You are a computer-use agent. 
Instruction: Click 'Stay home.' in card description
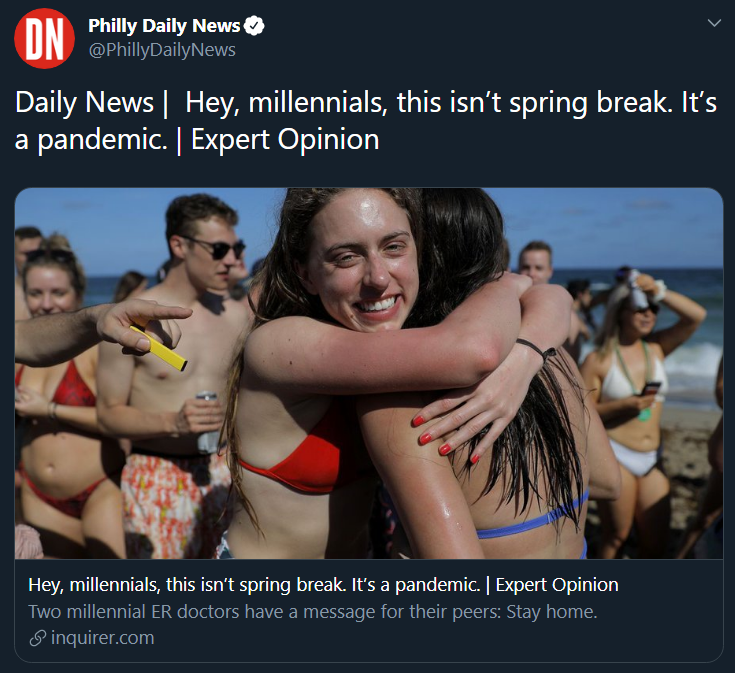pyautogui.click(x=552, y=612)
